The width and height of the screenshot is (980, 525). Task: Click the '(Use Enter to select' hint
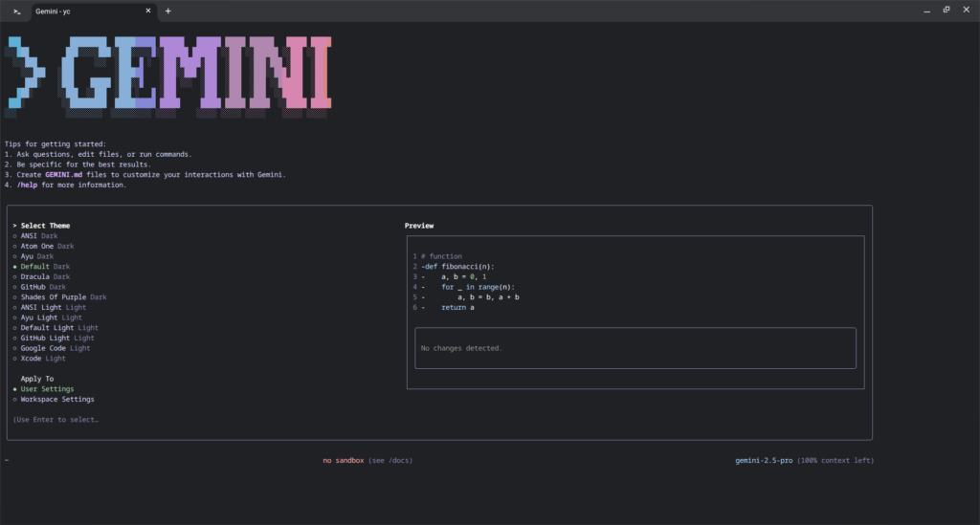pyautogui.click(x=56, y=420)
